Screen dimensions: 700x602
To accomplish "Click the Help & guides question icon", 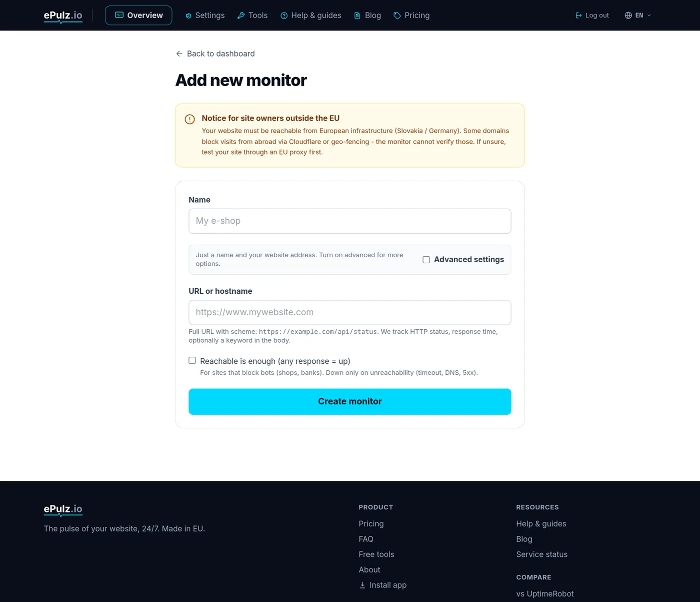I will coord(284,16).
